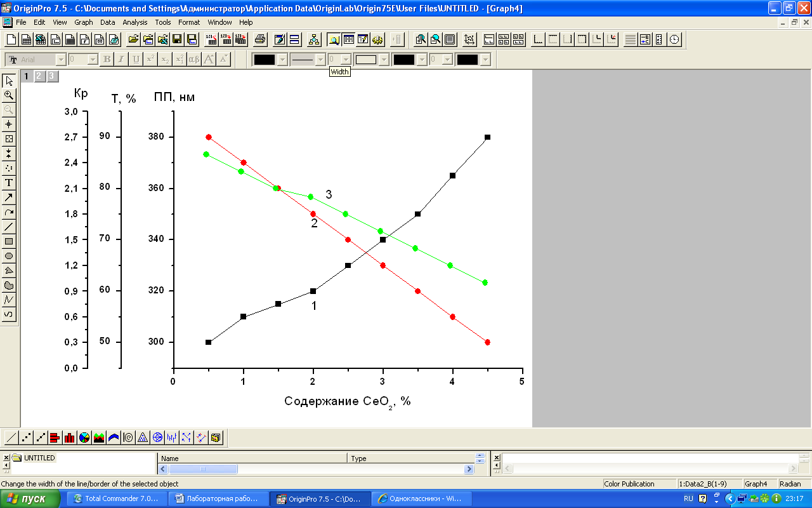Open the Format menu
This screenshot has width=812, height=508.
pos(189,22)
